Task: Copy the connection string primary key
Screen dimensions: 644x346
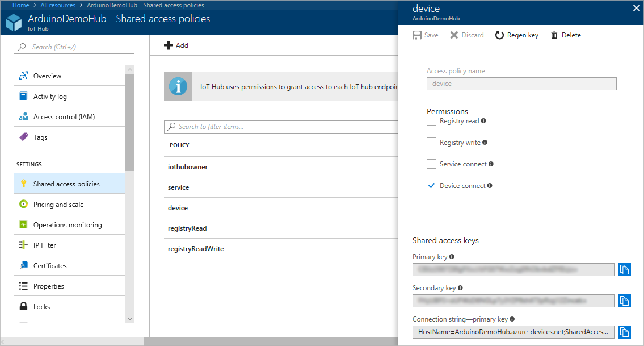Action: point(624,332)
